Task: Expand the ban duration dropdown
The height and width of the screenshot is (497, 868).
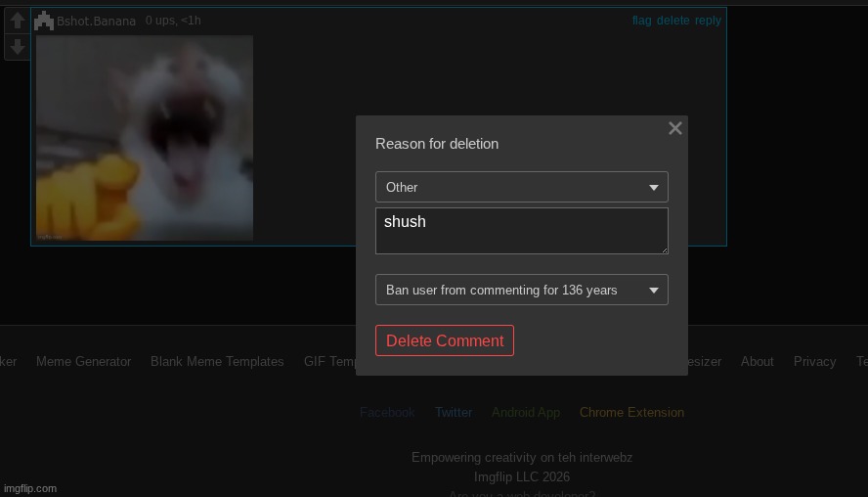Action: 521,290
